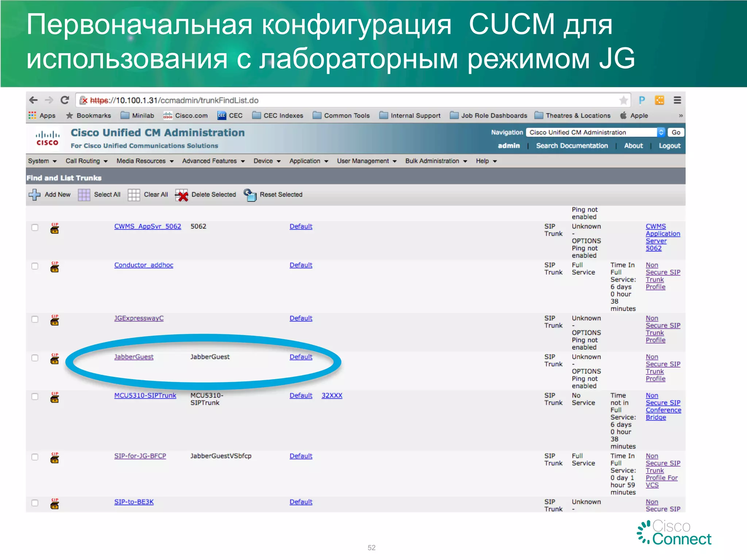747x560 pixels.
Task: Check the SIP-to-BE3K row checkbox
Action: [x=35, y=503]
